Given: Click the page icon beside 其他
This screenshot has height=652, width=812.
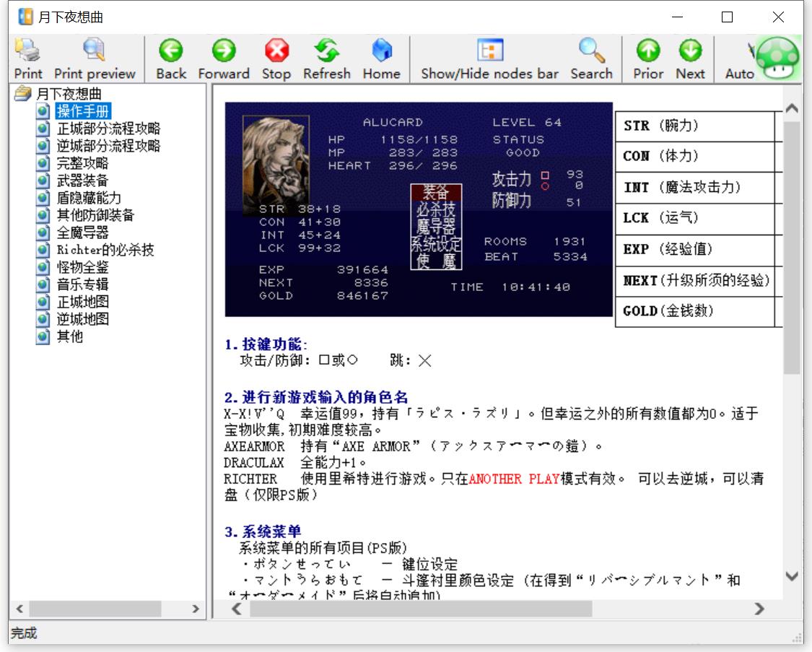Looking at the screenshot, I should (x=43, y=336).
